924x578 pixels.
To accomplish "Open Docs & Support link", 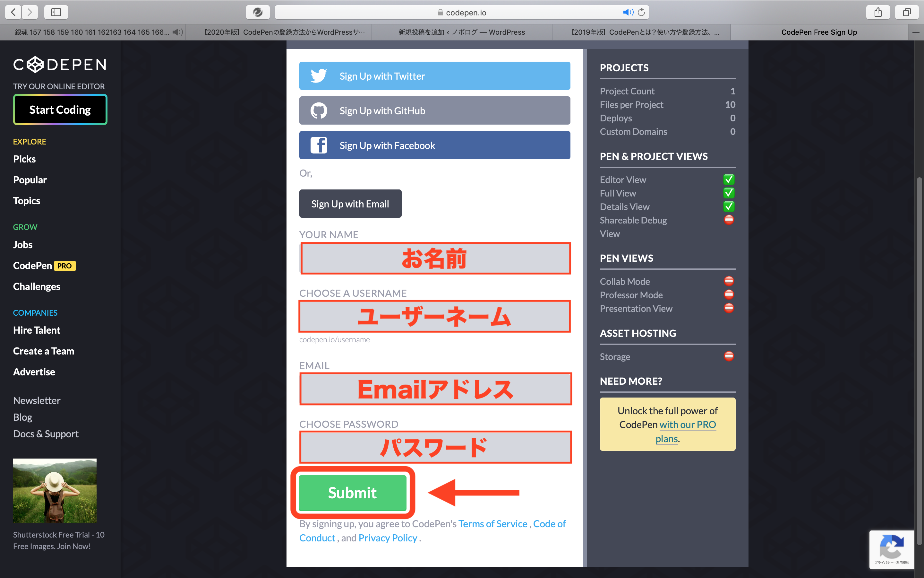I will [x=46, y=434].
